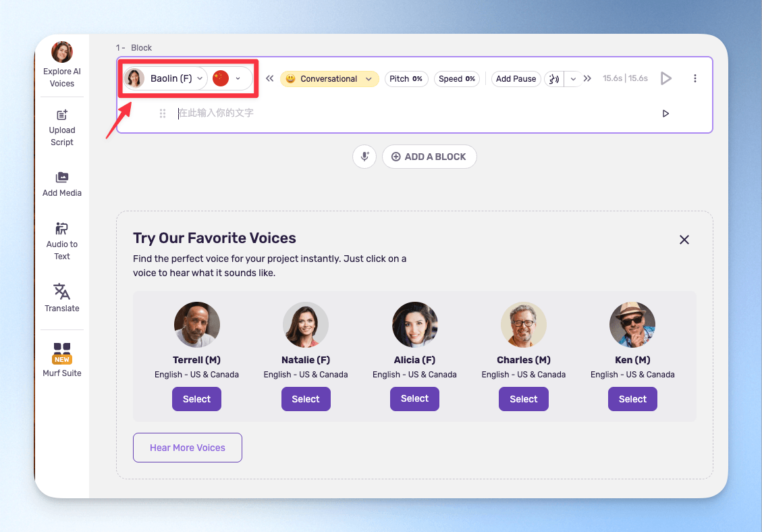Click the microphone record voice icon
This screenshot has height=532, width=762.
(x=364, y=157)
